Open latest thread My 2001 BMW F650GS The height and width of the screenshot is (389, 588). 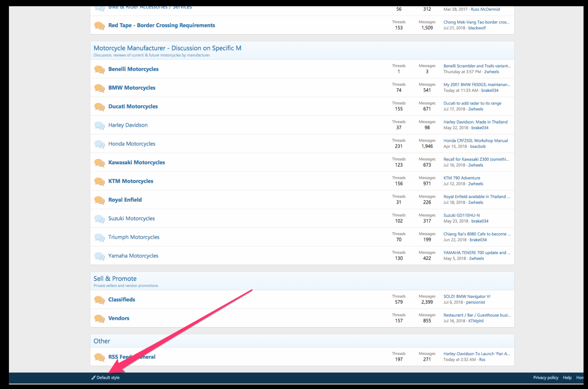[x=477, y=85]
